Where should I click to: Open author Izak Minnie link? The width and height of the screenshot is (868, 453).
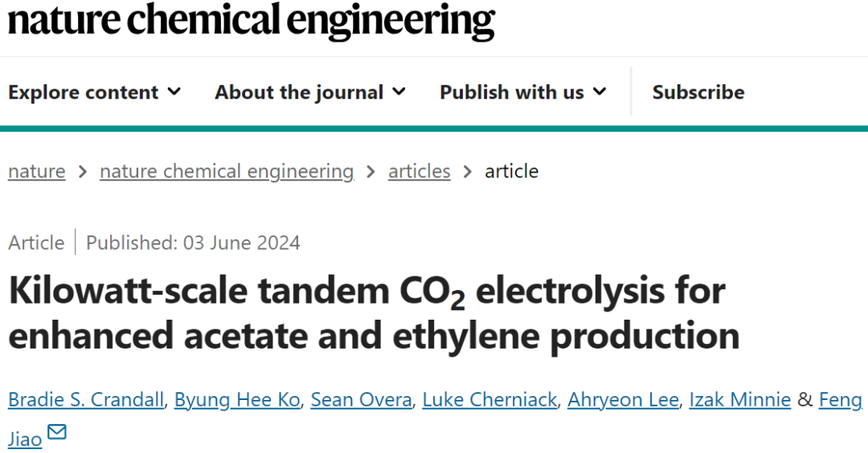click(740, 399)
